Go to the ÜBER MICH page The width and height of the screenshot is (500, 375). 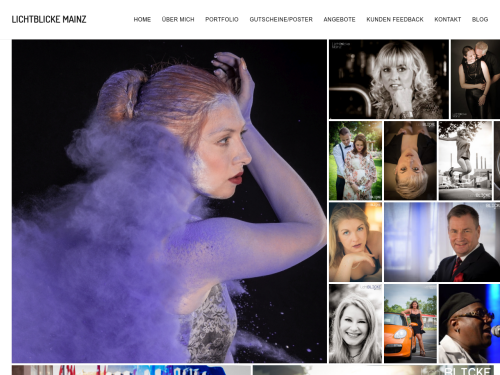point(178,20)
